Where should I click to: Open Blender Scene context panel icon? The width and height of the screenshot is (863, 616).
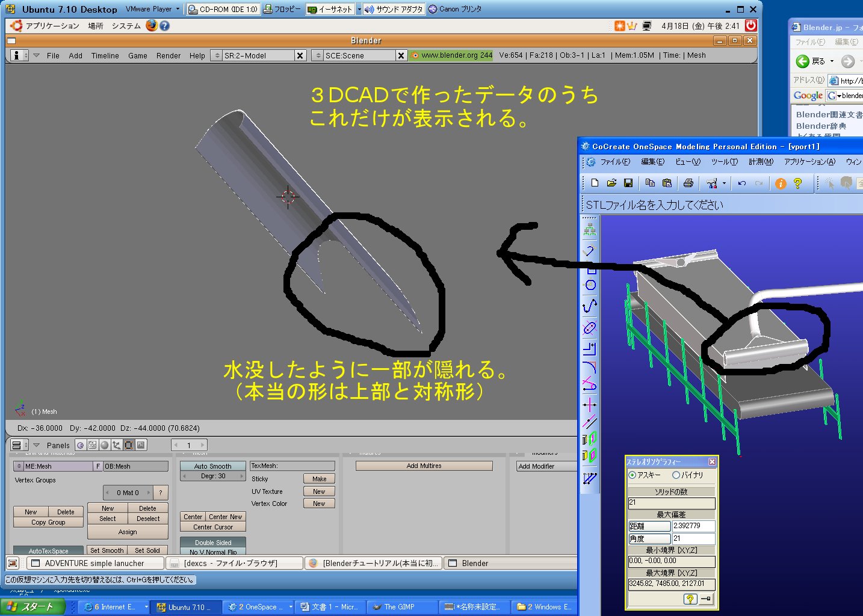[x=141, y=445]
